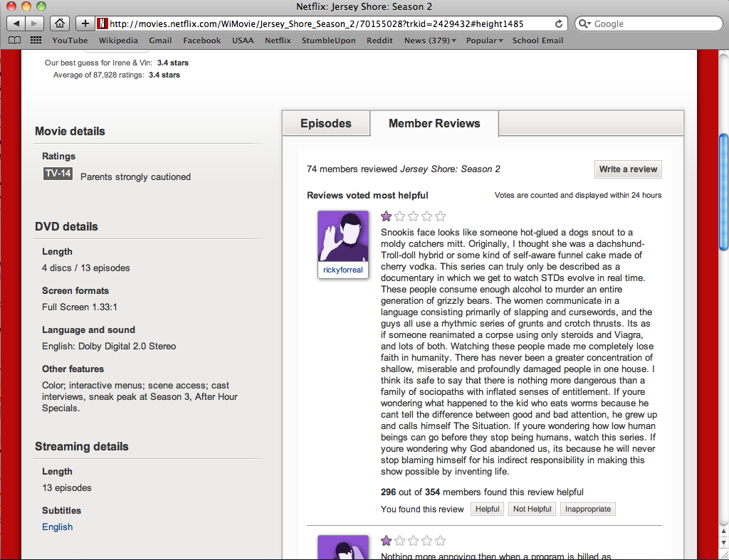Image resolution: width=729 pixels, height=560 pixels.
Task: Mark the review as Helpful
Action: click(487, 509)
